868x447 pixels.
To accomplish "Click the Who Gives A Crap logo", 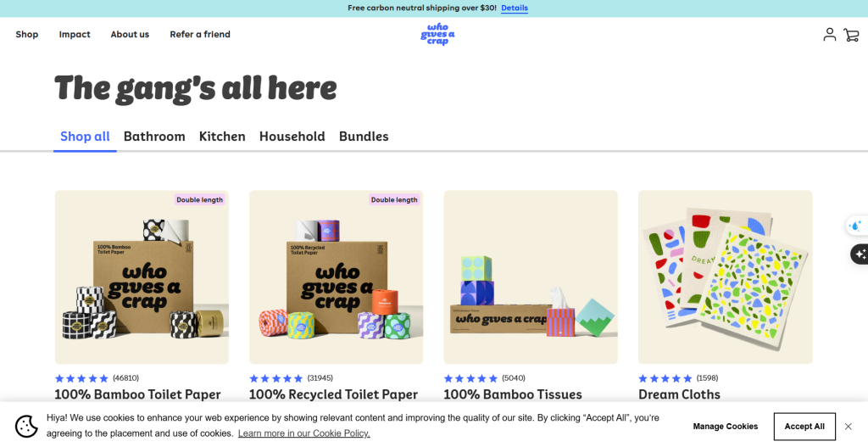I will tap(437, 34).
